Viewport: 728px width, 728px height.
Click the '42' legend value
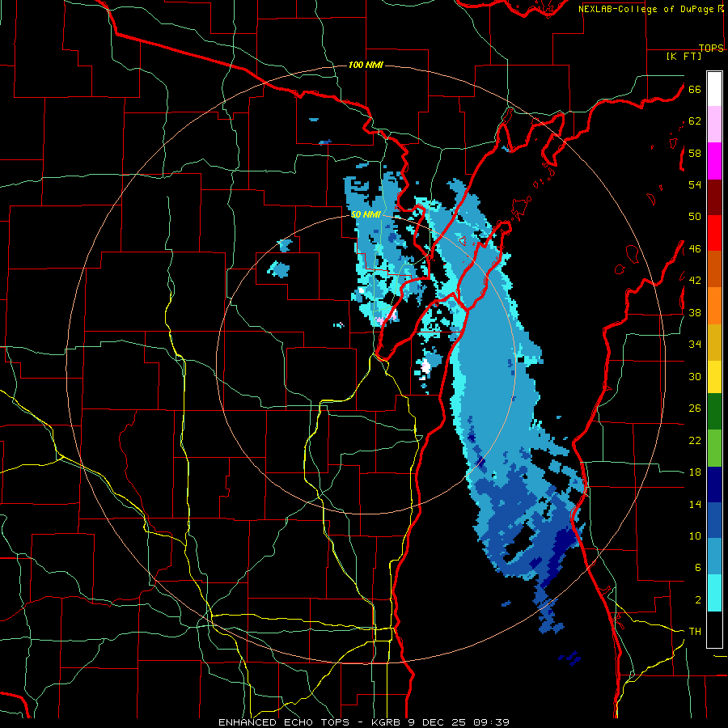(695, 281)
